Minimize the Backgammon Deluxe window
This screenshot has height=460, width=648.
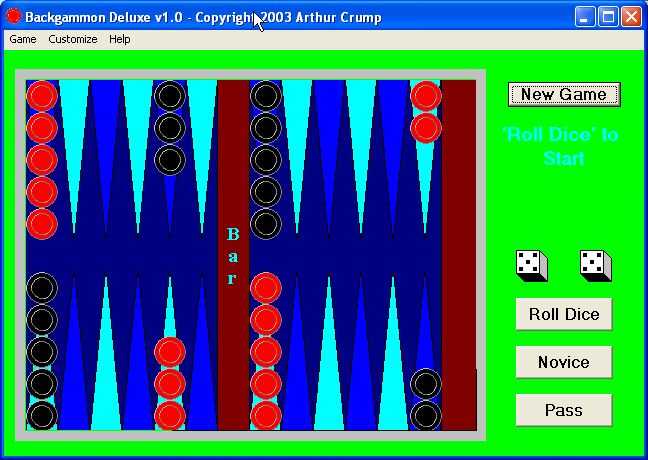click(x=584, y=17)
